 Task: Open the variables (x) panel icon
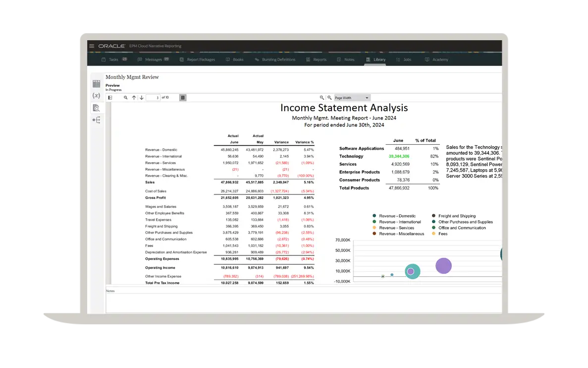(96, 95)
